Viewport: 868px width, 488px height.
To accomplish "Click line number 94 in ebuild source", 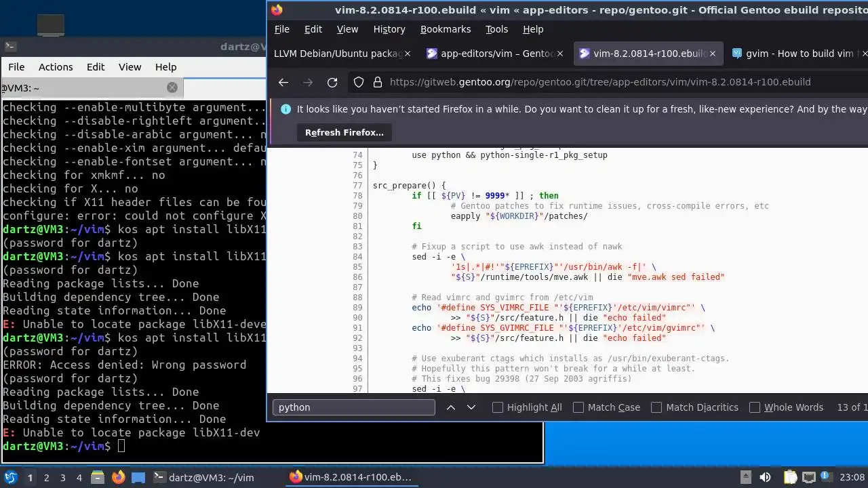I will point(357,359).
